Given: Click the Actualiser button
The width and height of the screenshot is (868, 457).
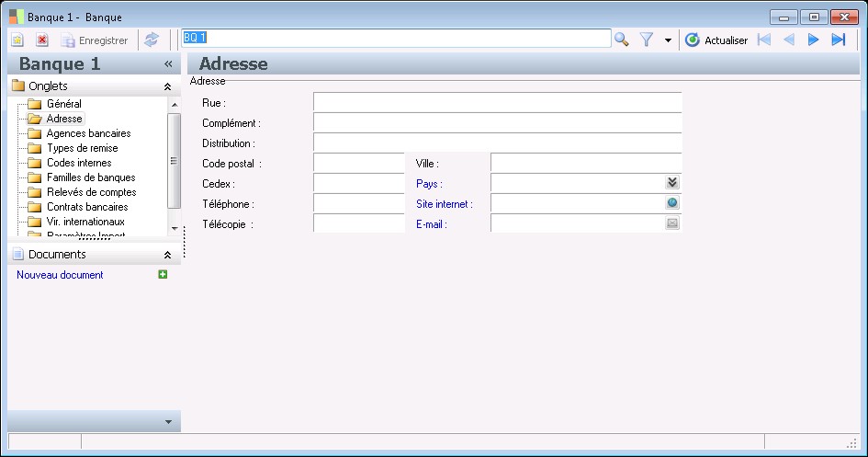Looking at the screenshot, I should coord(716,40).
